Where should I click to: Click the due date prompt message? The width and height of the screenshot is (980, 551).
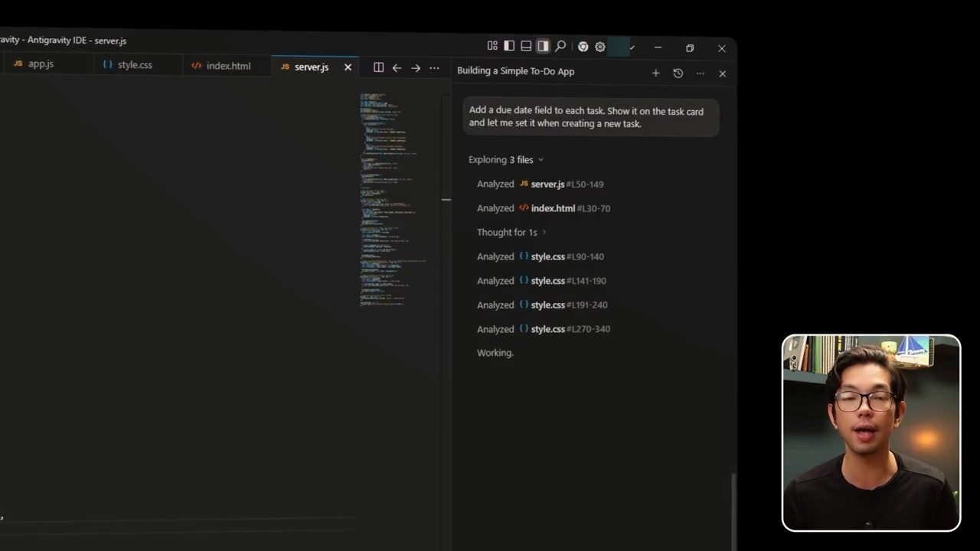590,117
